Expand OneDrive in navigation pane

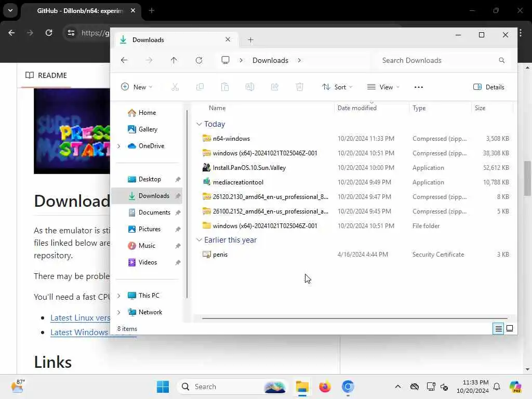(x=118, y=146)
